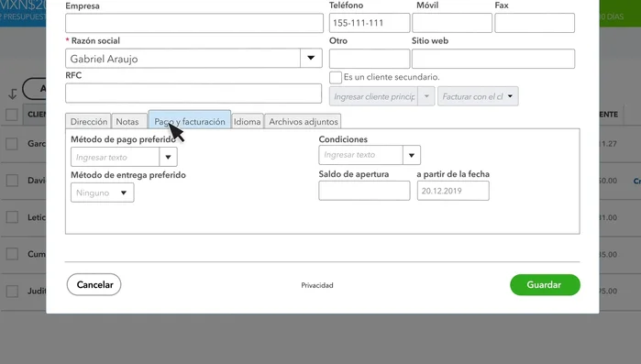Check the Judit row checkbox in background list
Screen dimensions: 641x364
pyautogui.click(x=12, y=291)
